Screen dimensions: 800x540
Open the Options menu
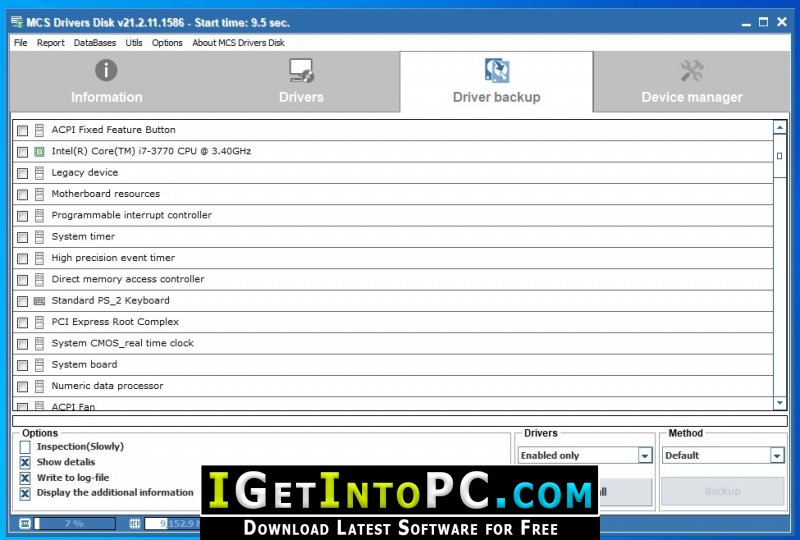point(167,43)
